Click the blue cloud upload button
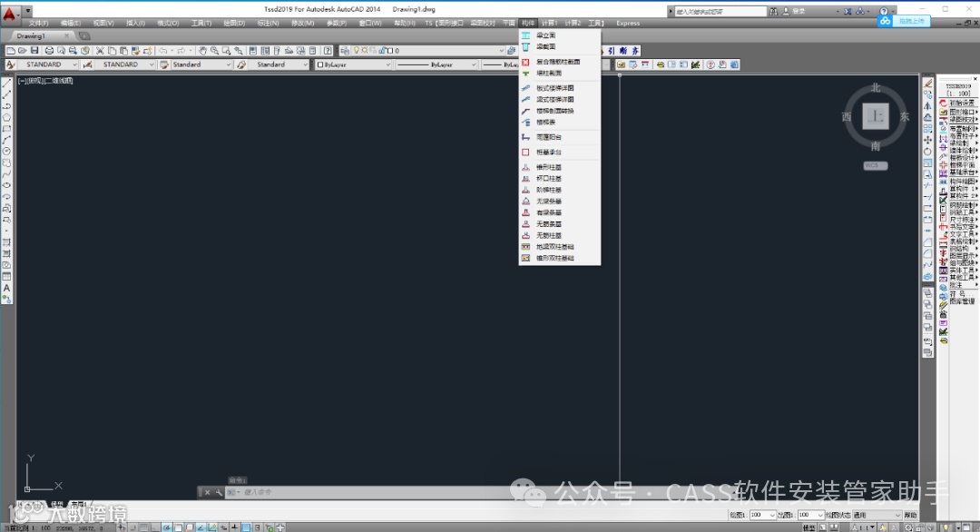980x532 pixels. pyautogui.click(x=905, y=21)
